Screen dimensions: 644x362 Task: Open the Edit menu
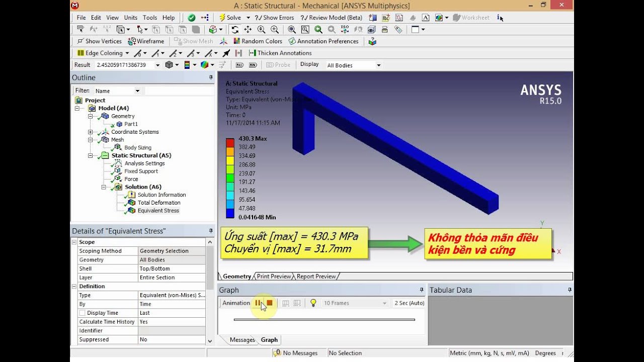pos(96,18)
